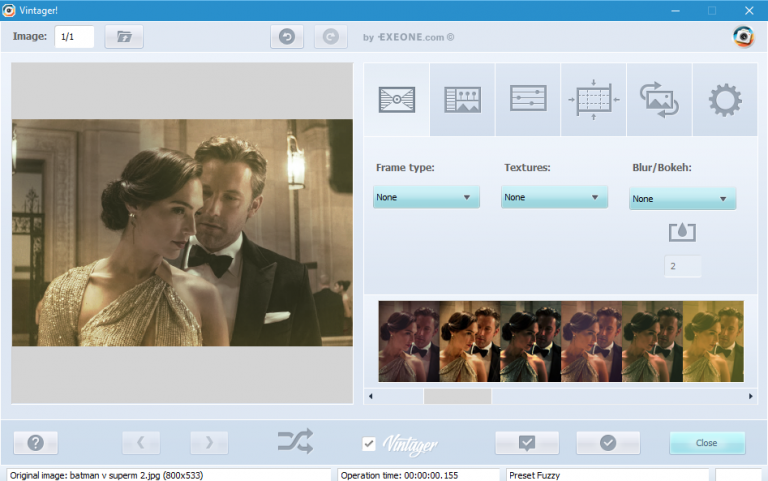Click the Preset Fuzzy status text
The width and height of the screenshot is (768, 481).
[534, 475]
